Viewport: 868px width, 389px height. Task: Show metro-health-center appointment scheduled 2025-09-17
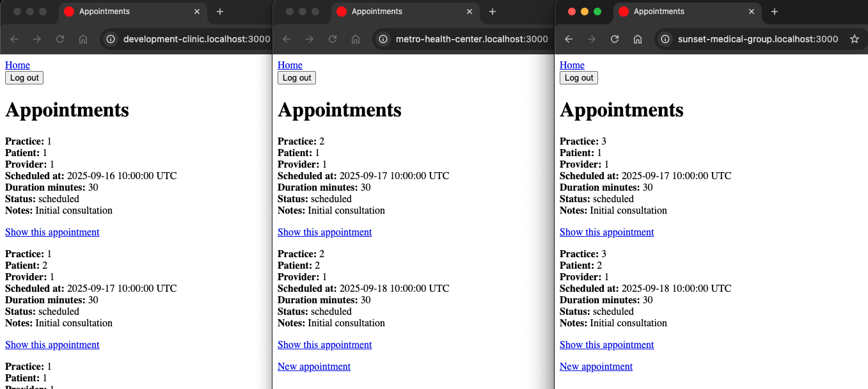(x=325, y=232)
